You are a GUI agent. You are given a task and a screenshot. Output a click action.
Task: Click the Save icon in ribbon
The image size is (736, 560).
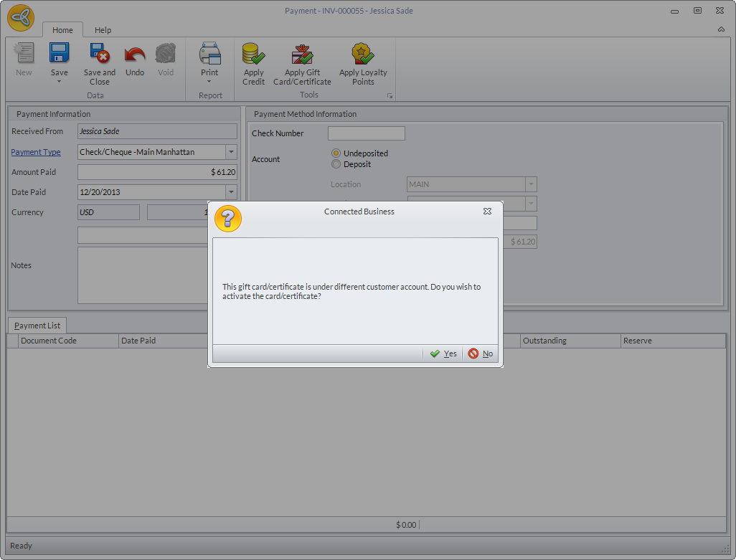click(59, 54)
